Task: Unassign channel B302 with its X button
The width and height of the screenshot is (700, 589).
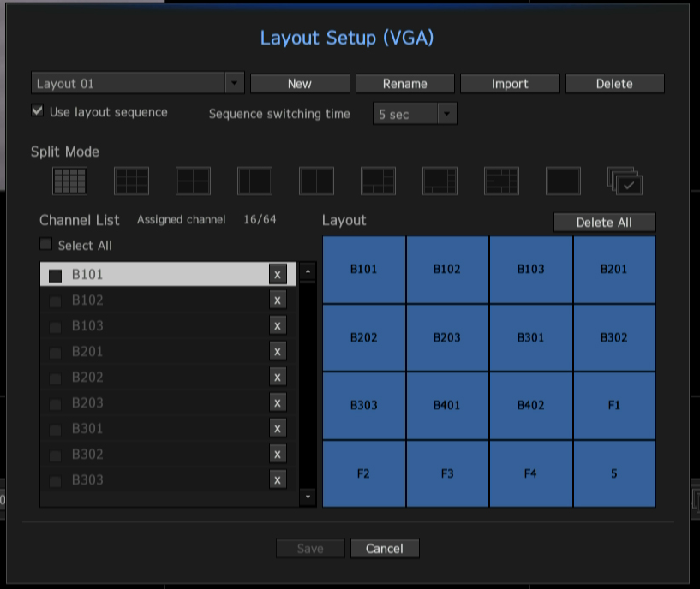Action: tap(278, 455)
